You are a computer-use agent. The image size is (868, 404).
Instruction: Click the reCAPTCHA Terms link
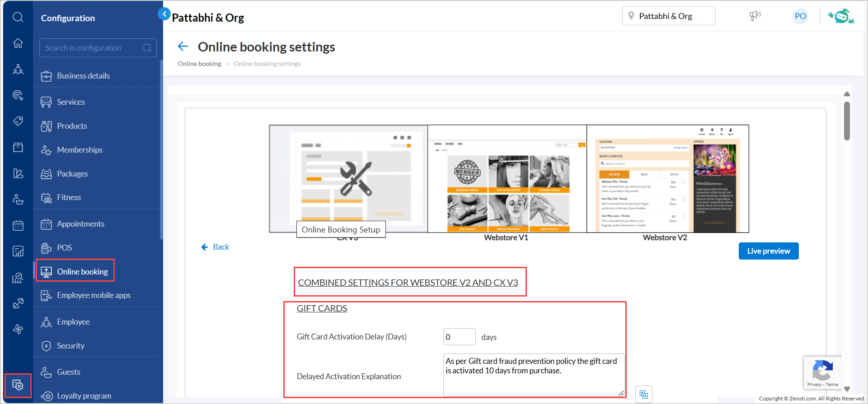832,385
